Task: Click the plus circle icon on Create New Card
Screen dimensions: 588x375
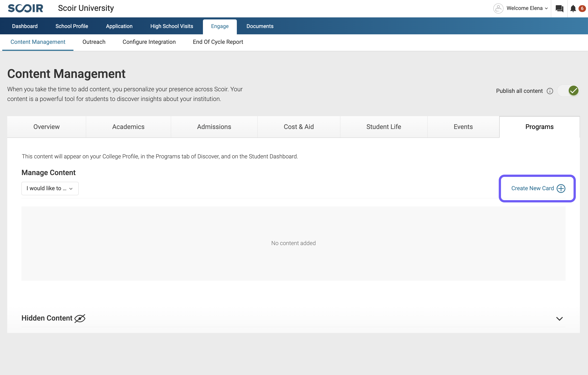Action: pos(561,188)
